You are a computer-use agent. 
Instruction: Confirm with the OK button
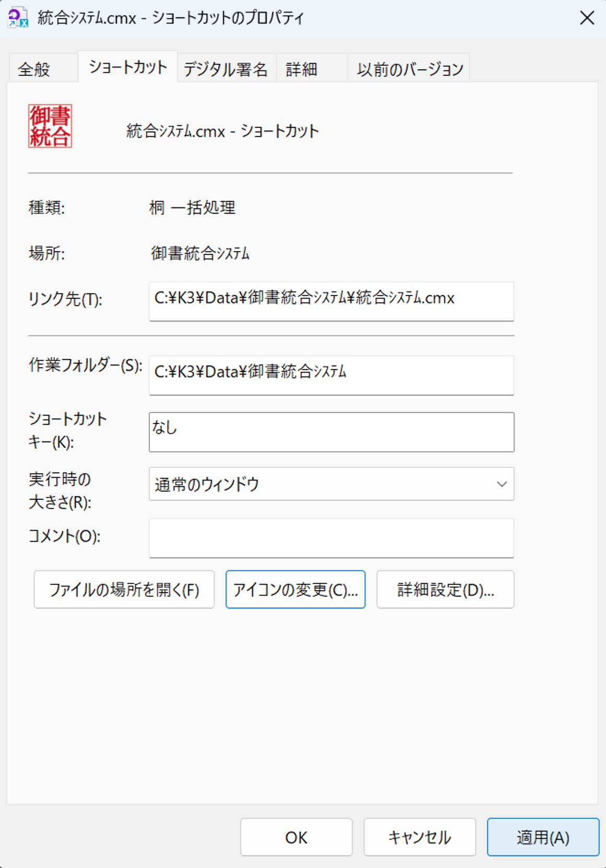pyautogui.click(x=296, y=837)
